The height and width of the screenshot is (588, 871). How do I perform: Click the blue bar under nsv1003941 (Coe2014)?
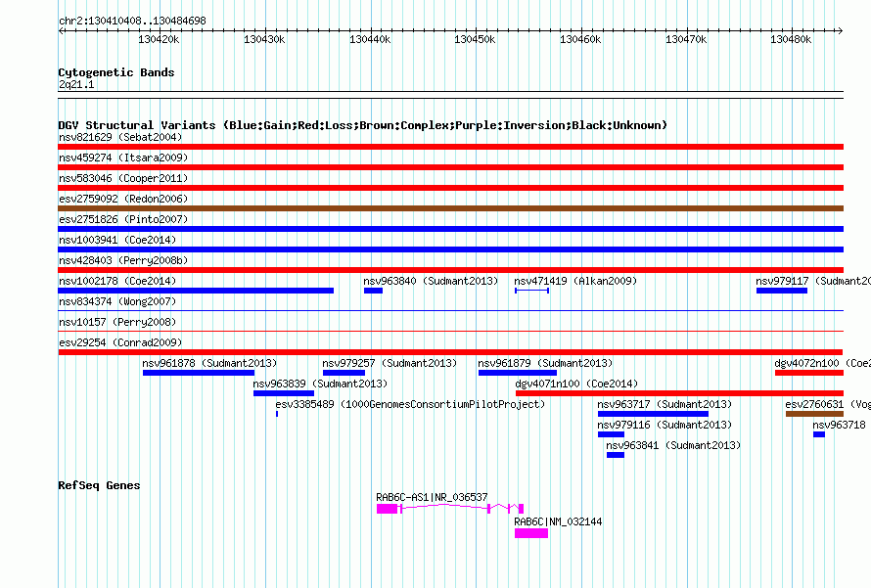point(450,249)
